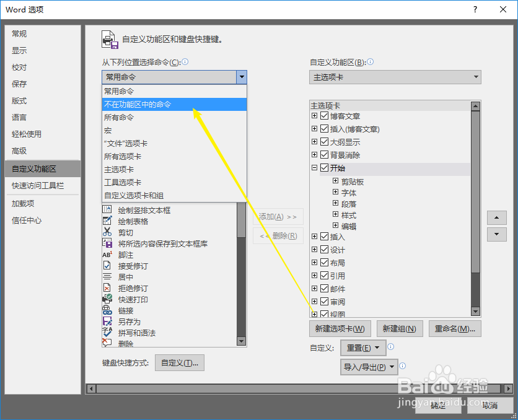518x420 pixels.
Task: Select the 常规 options category
Action: point(43,33)
